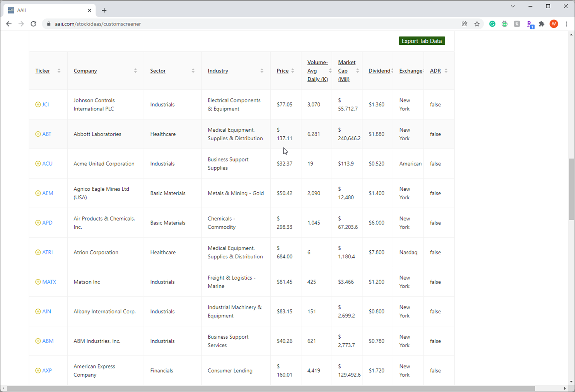Sort by Industry column header
The image size is (575, 392).
(218, 71)
